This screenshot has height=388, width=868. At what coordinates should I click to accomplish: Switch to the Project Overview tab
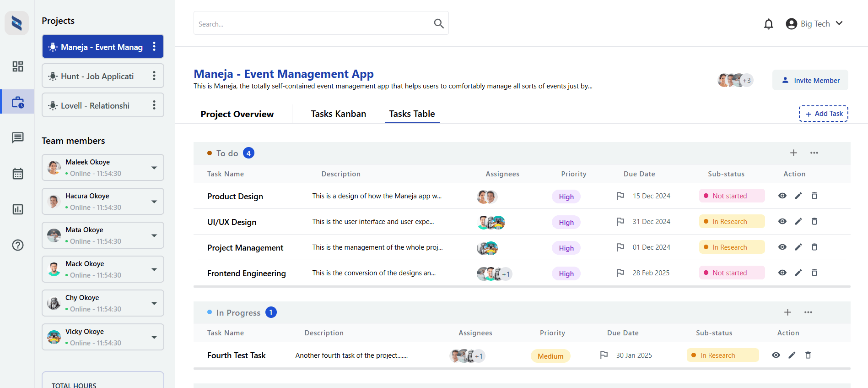click(x=237, y=114)
